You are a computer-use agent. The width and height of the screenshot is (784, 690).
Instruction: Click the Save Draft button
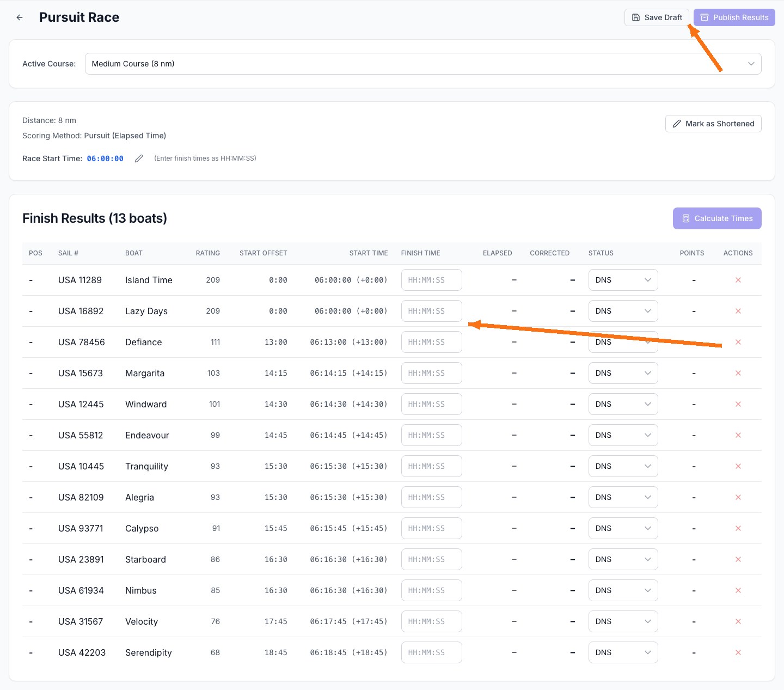pos(657,17)
